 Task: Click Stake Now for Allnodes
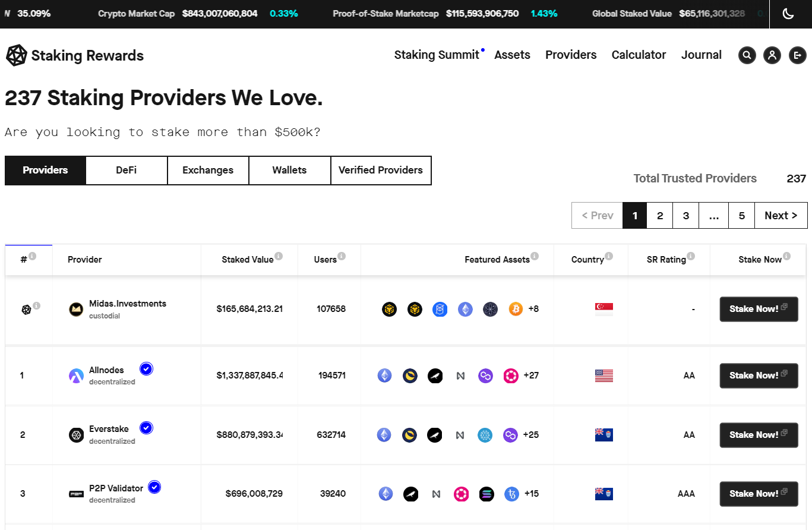coord(759,376)
